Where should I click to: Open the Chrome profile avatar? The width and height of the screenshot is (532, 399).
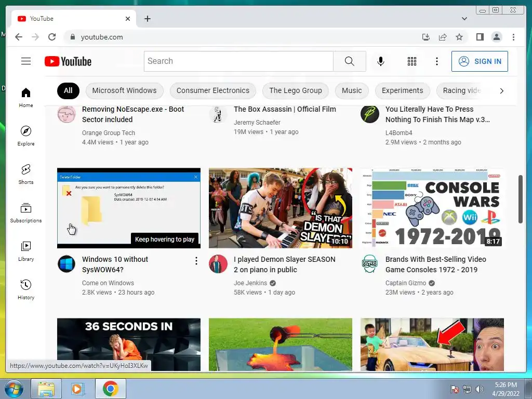[x=497, y=37]
